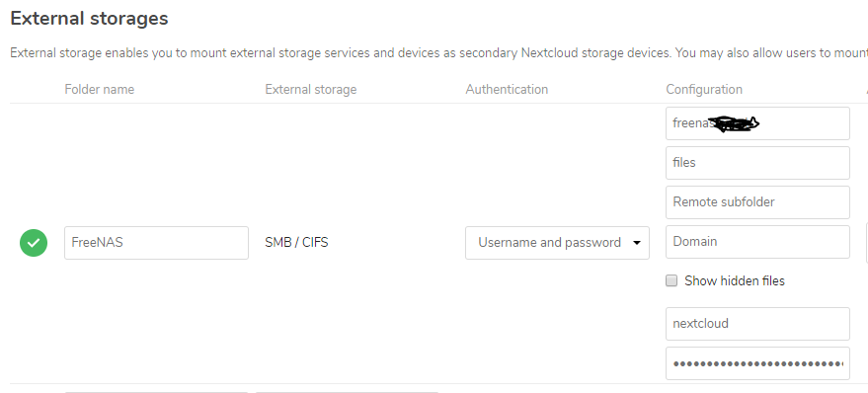This screenshot has width=868, height=393.
Task: Select the SMB / CIFS storage label
Action: pos(296,243)
